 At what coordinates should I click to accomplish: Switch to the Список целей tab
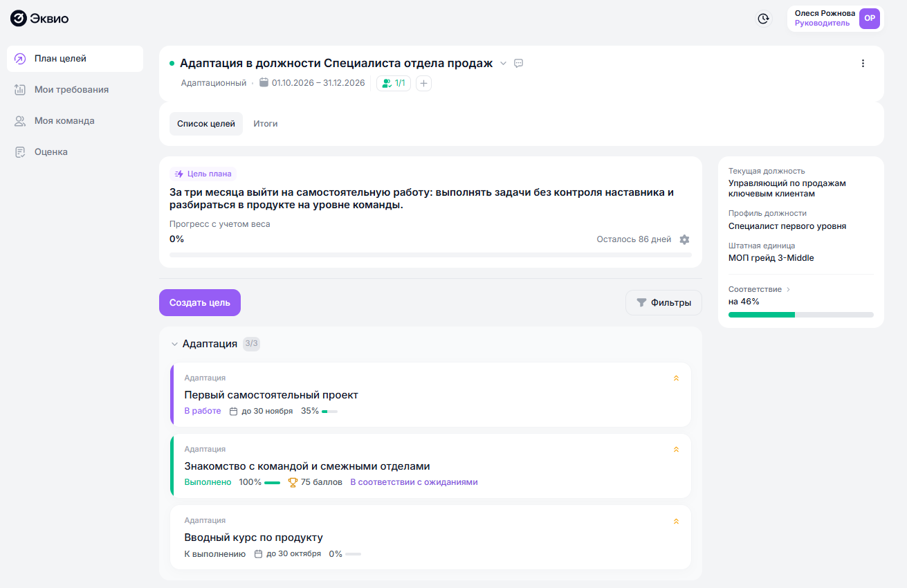[206, 124]
